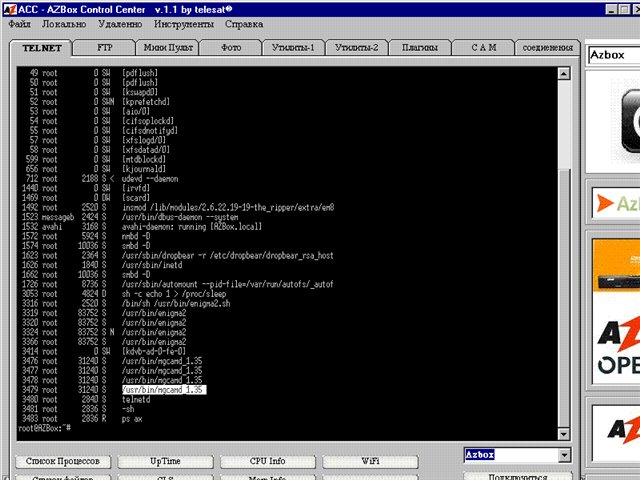Switch to the FTP tab

(104, 48)
